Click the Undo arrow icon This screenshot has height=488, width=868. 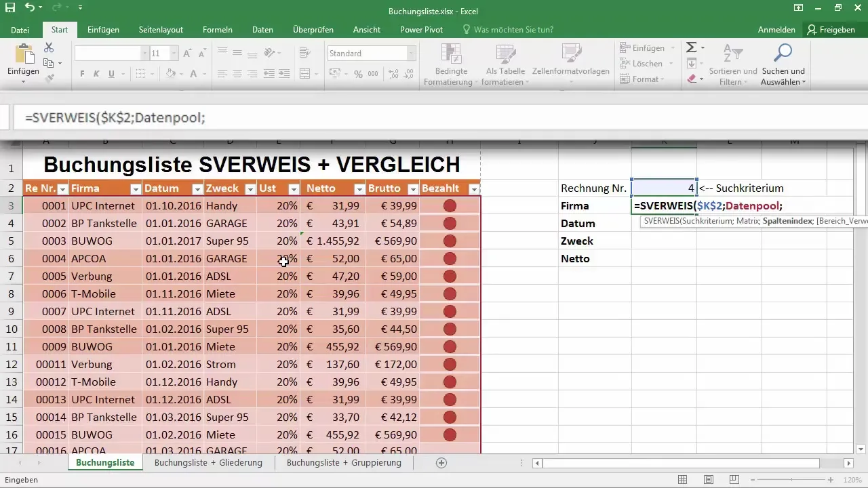tap(29, 9)
